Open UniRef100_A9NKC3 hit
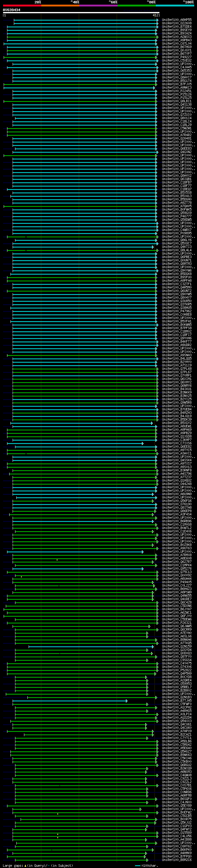This screenshot has width=197, height=868. tap(177, 88)
